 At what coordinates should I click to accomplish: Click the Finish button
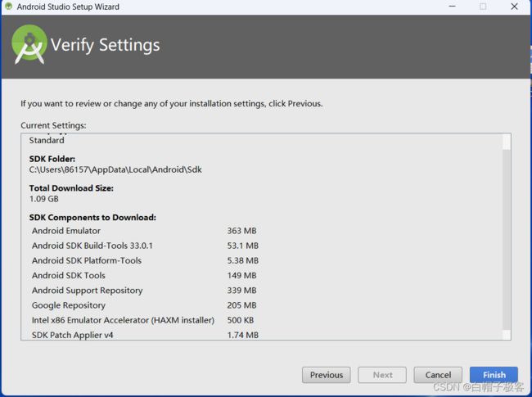tap(494, 375)
